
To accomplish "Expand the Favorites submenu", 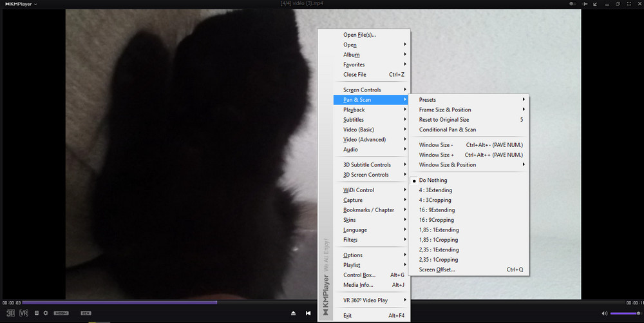I will point(372,64).
